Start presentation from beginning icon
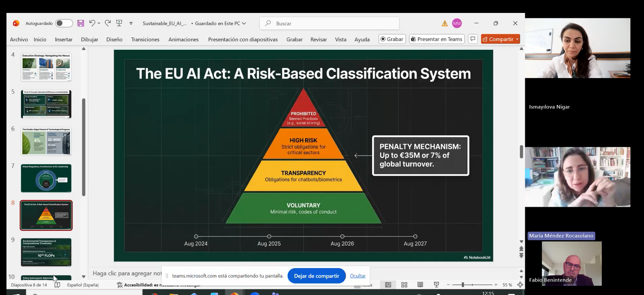Image resolution: width=644 pixels, height=295 pixels. (119, 23)
